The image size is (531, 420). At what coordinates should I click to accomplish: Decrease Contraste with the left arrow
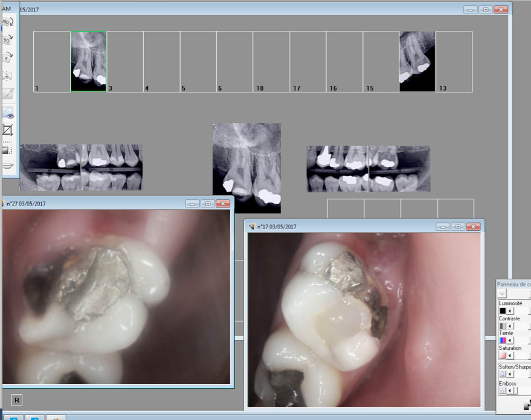[510, 326]
